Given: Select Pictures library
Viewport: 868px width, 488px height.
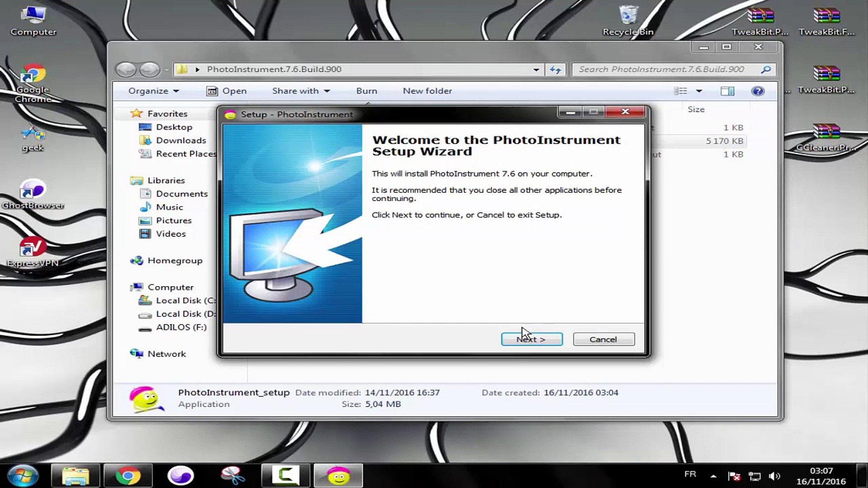Looking at the screenshot, I should (174, 221).
